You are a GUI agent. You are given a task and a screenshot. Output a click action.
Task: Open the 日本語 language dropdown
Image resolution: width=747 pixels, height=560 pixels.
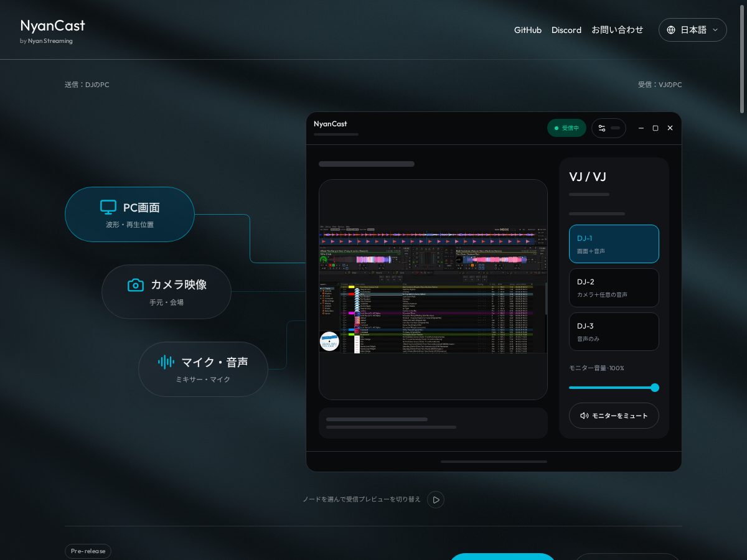692,30
